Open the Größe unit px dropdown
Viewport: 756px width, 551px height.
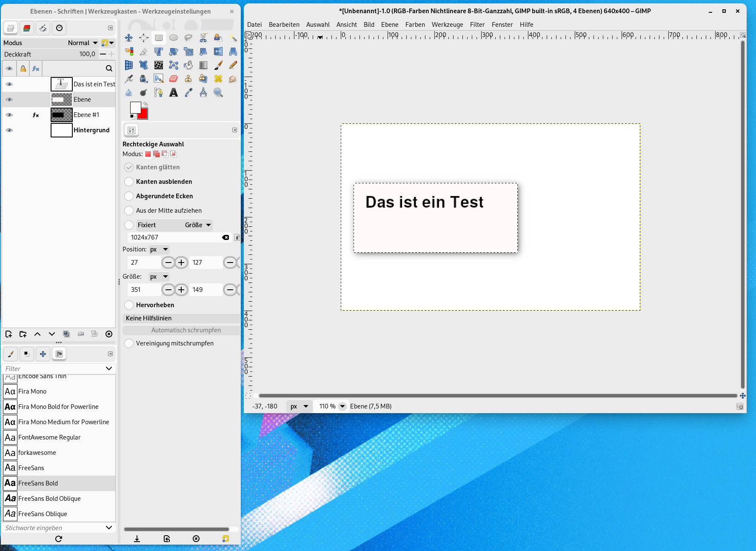click(159, 277)
